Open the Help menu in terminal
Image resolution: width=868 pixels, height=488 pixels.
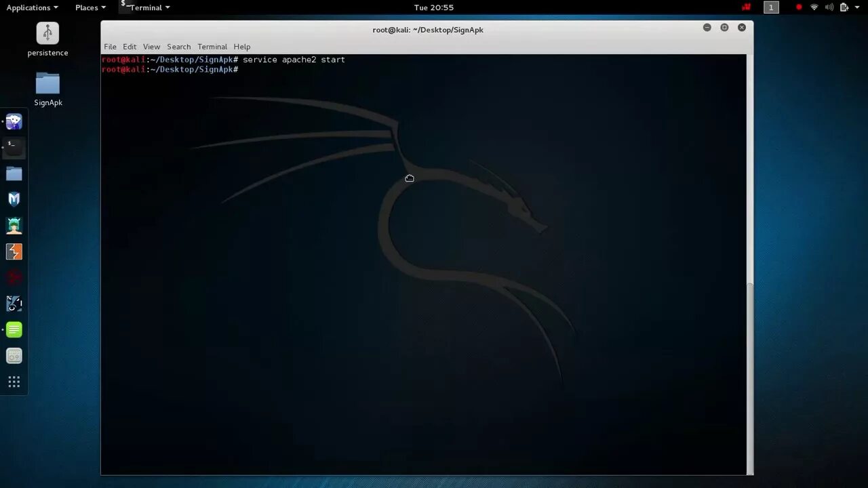[x=242, y=47]
